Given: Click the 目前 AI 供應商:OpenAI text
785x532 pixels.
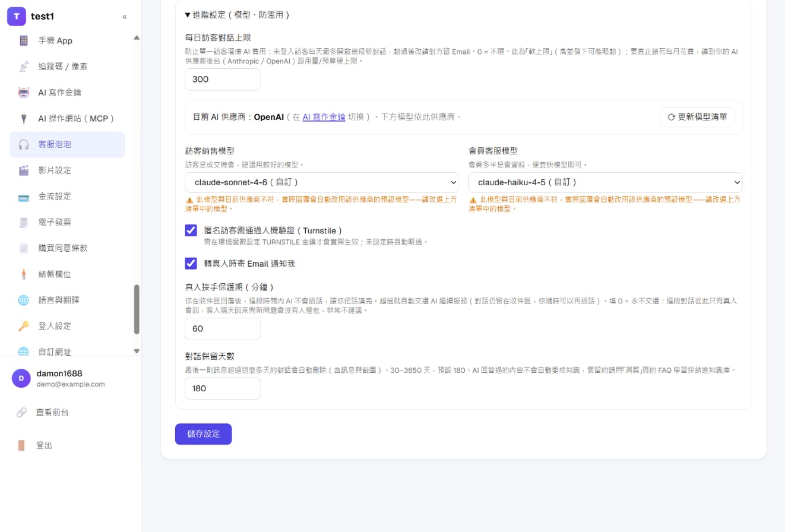Looking at the screenshot, I should coord(238,117).
